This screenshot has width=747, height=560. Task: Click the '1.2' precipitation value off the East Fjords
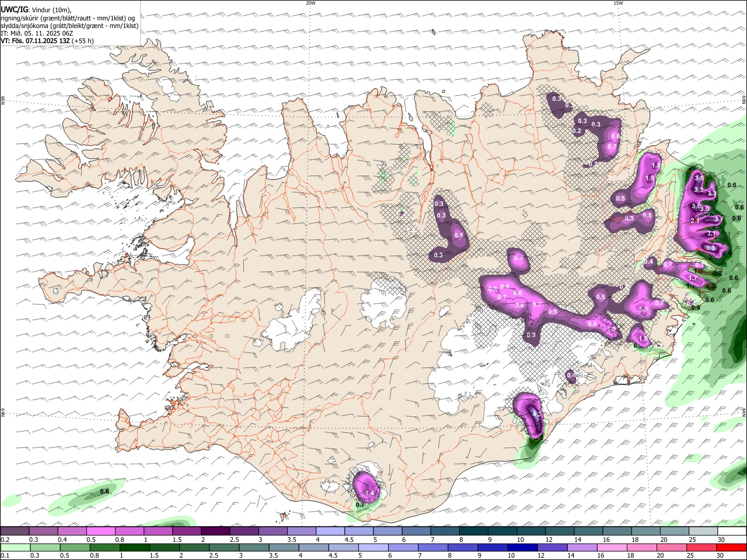point(718,273)
